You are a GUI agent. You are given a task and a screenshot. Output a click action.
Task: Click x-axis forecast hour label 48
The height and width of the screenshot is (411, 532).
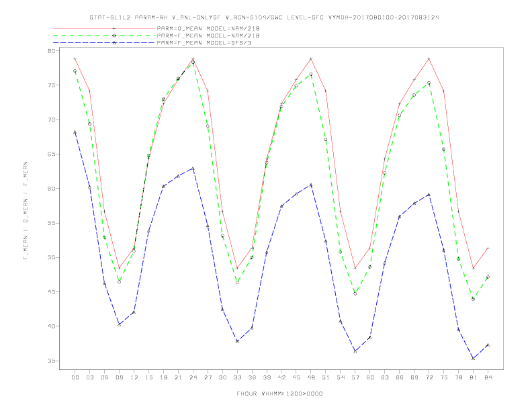pyautogui.click(x=311, y=377)
